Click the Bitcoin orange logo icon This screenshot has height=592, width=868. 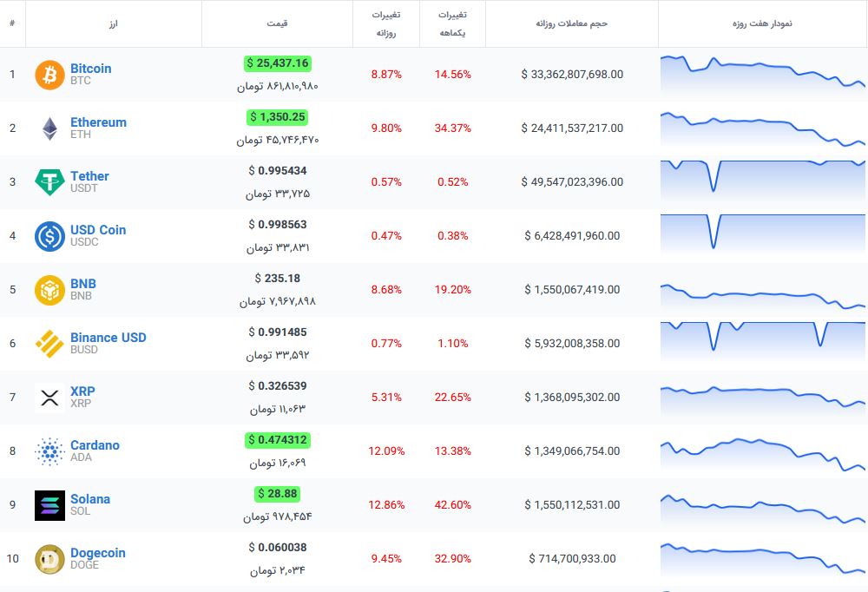click(49, 75)
